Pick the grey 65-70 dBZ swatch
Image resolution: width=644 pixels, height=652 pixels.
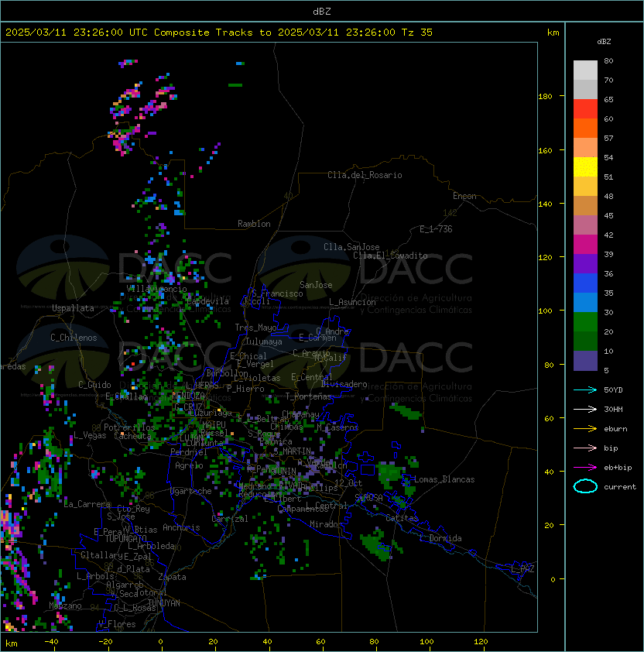(x=585, y=89)
